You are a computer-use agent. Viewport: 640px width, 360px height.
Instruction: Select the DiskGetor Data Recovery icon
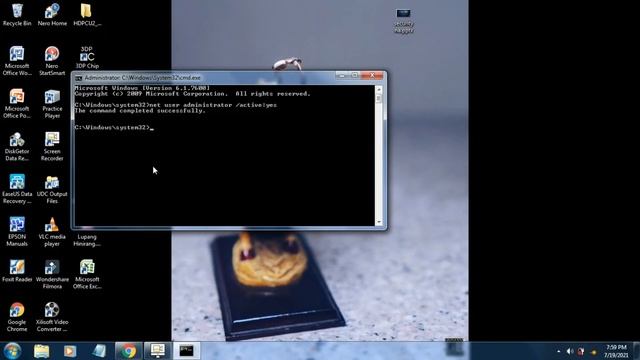click(x=17, y=147)
